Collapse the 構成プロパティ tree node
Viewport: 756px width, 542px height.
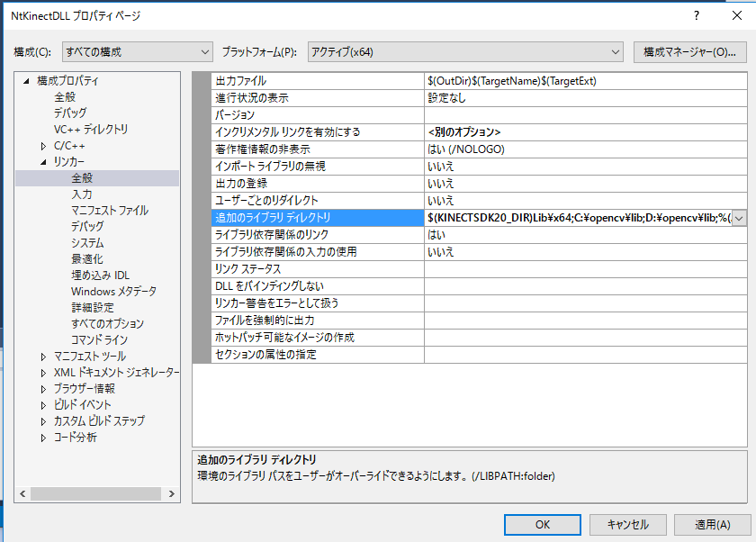pos(27,81)
